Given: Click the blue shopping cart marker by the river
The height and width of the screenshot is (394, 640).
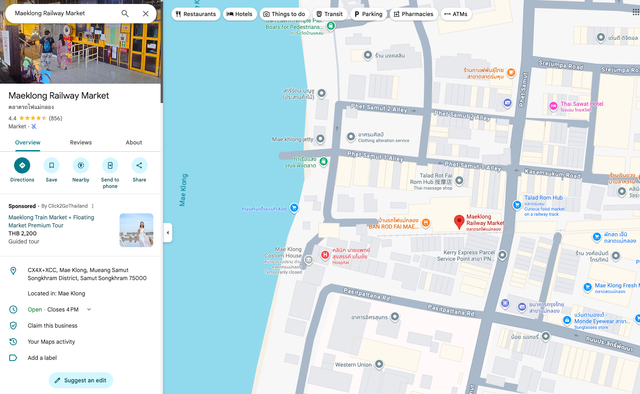Looking at the screenshot, I should (293, 208).
